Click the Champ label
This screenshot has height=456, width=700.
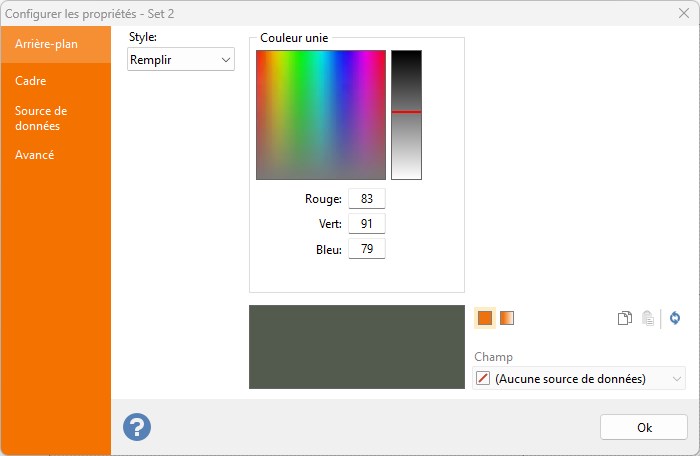[x=493, y=357]
